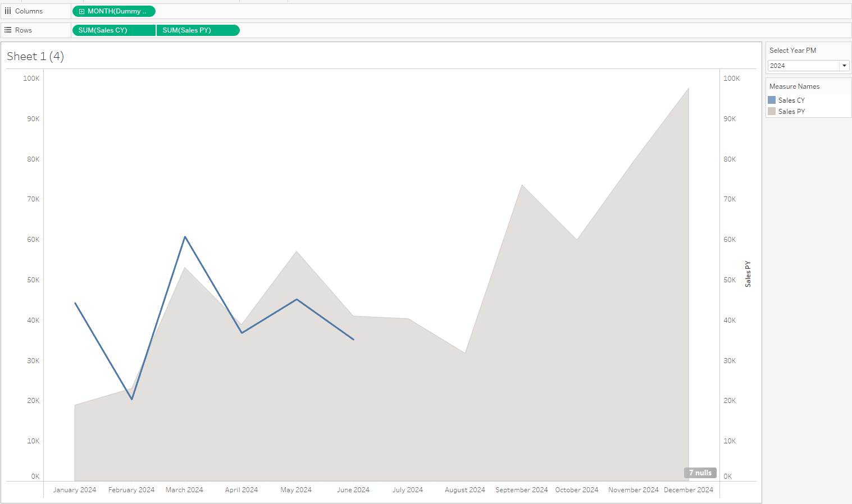852x504 pixels.
Task: Click the Rows shelf label
Action: pyautogui.click(x=24, y=30)
